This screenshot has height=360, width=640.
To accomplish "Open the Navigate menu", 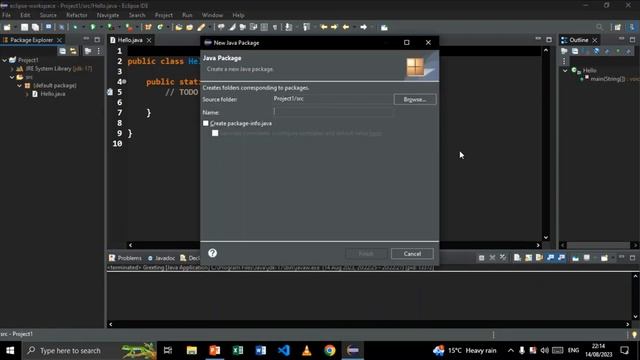I will [108, 15].
